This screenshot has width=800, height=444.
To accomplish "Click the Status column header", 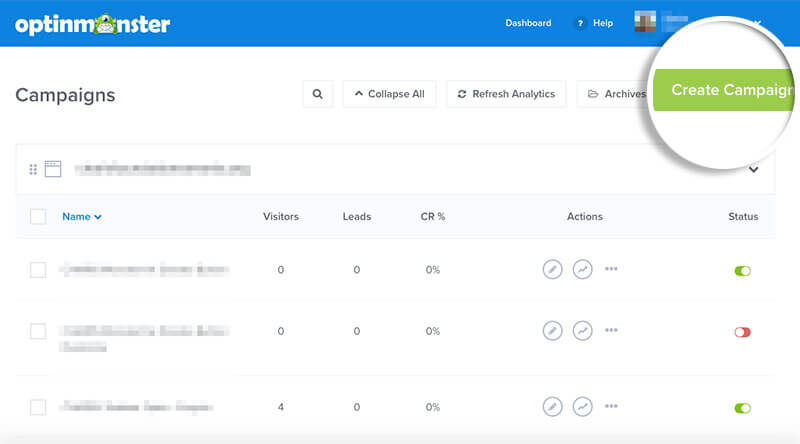I will [x=743, y=216].
